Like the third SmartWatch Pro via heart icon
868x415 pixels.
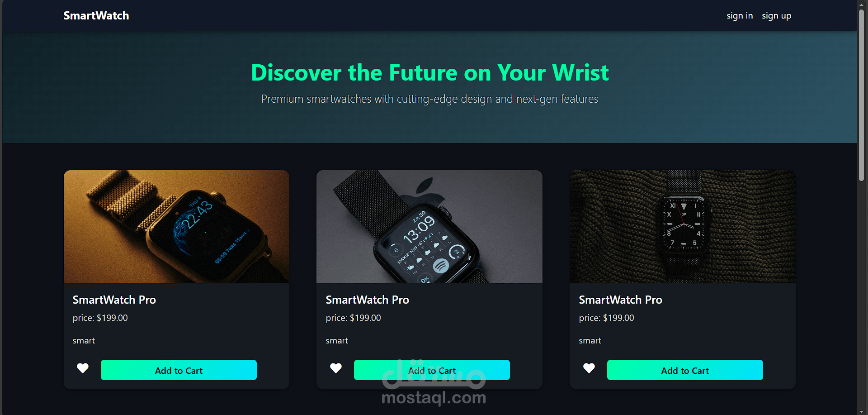click(x=589, y=368)
